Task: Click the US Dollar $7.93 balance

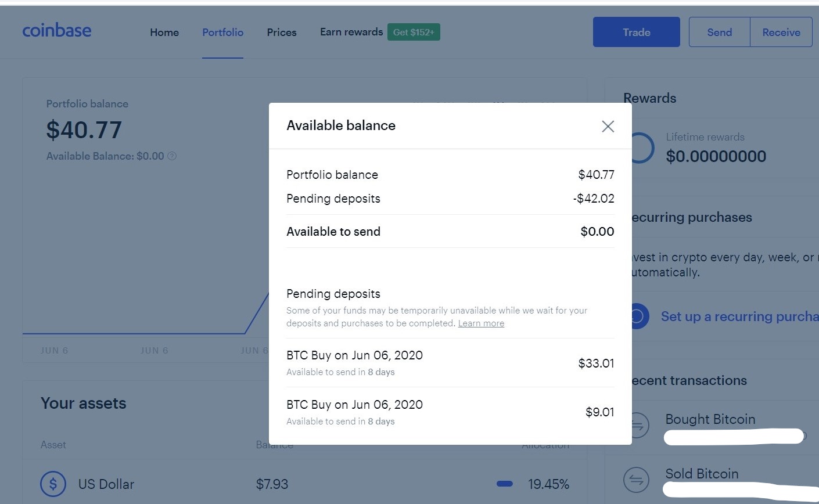Action: click(x=272, y=484)
